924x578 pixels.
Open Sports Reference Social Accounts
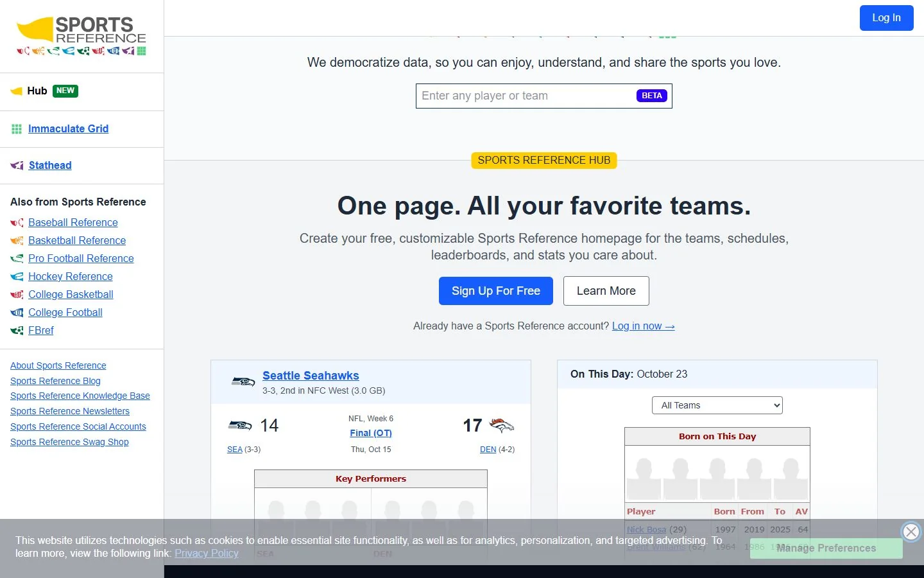click(78, 426)
